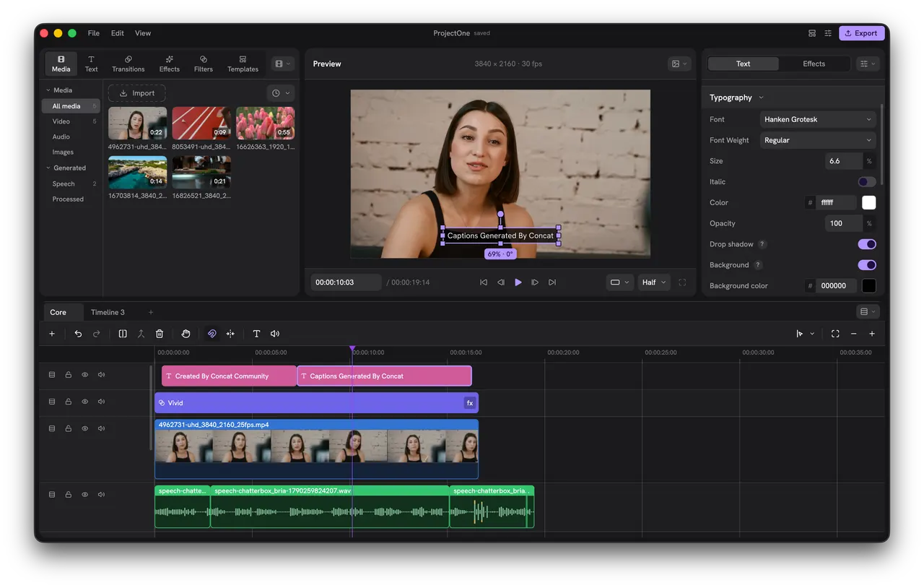The image size is (924, 588).
Task: Fit the timeline to view
Action: pyautogui.click(x=835, y=334)
